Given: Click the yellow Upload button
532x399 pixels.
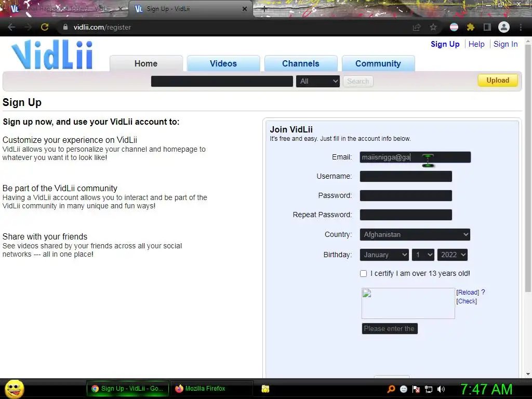Looking at the screenshot, I should pos(498,81).
